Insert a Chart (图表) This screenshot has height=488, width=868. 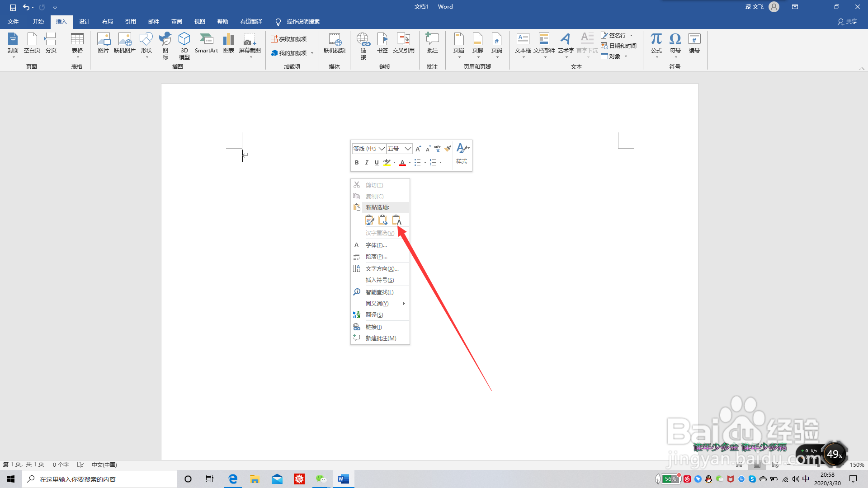pyautogui.click(x=228, y=43)
